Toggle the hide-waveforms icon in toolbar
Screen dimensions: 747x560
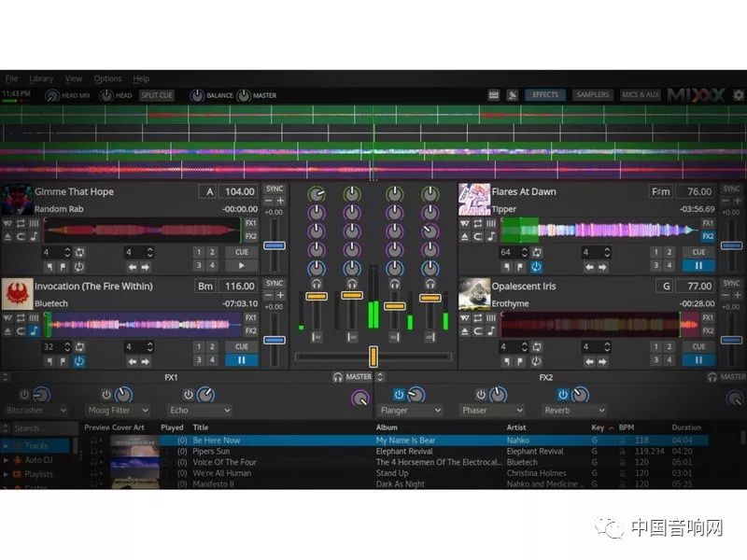pyautogui.click(x=512, y=95)
